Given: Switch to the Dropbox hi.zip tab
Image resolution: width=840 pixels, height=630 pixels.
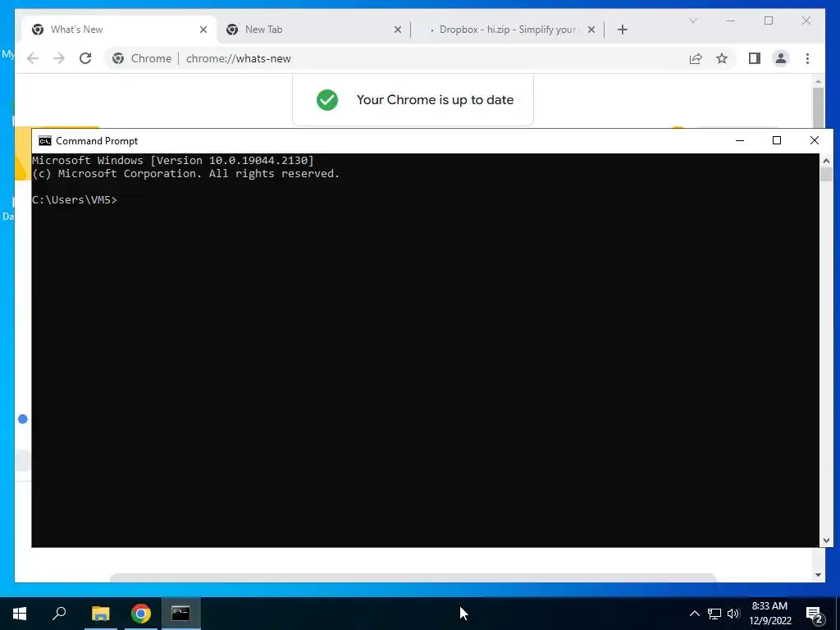Looking at the screenshot, I should (x=508, y=30).
